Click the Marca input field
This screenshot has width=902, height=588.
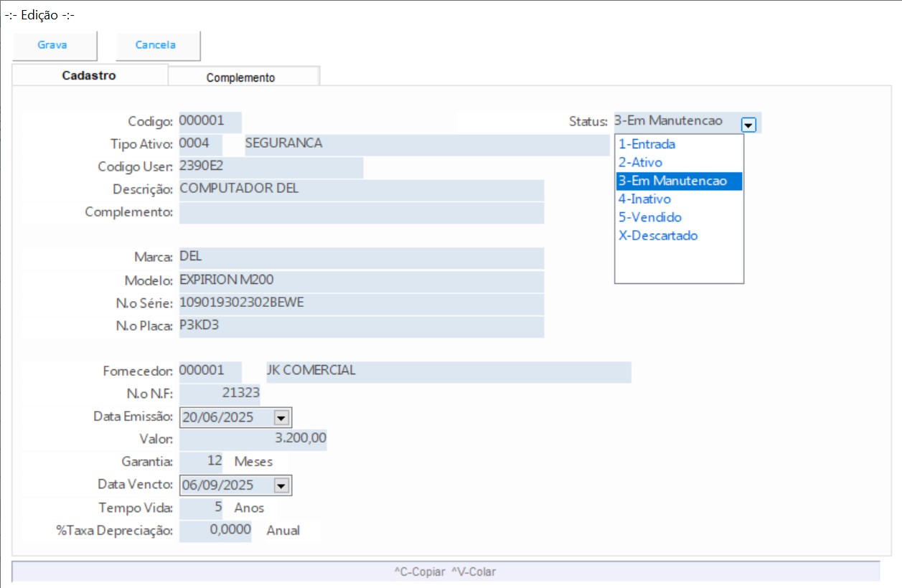(361, 258)
